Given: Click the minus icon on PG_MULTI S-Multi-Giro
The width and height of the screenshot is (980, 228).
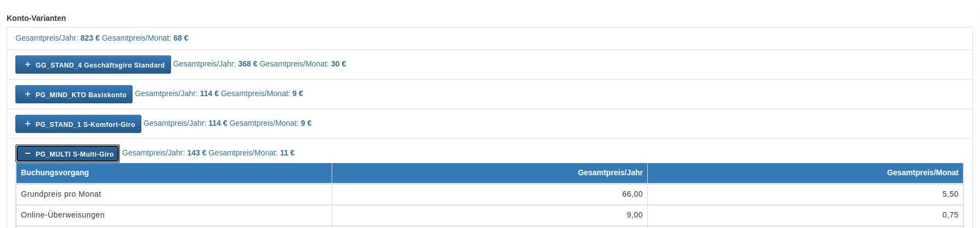Looking at the screenshot, I should (x=27, y=153).
